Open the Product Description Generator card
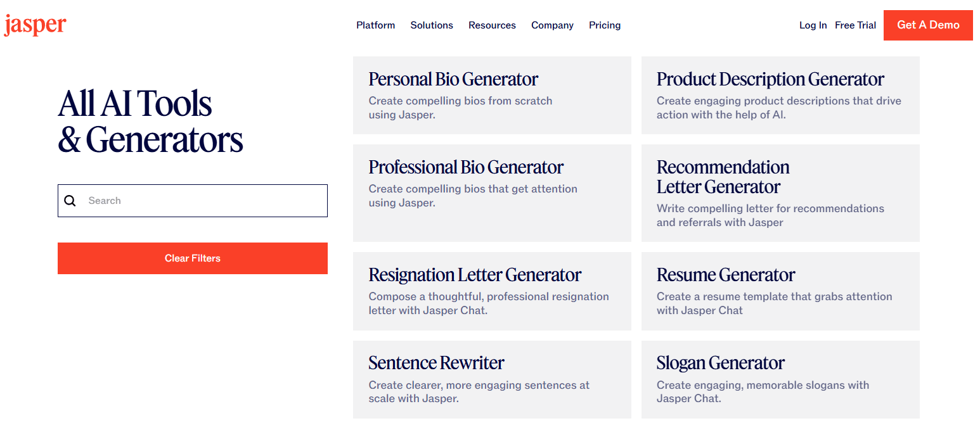The image size is (980, 423). coord(780,95)
